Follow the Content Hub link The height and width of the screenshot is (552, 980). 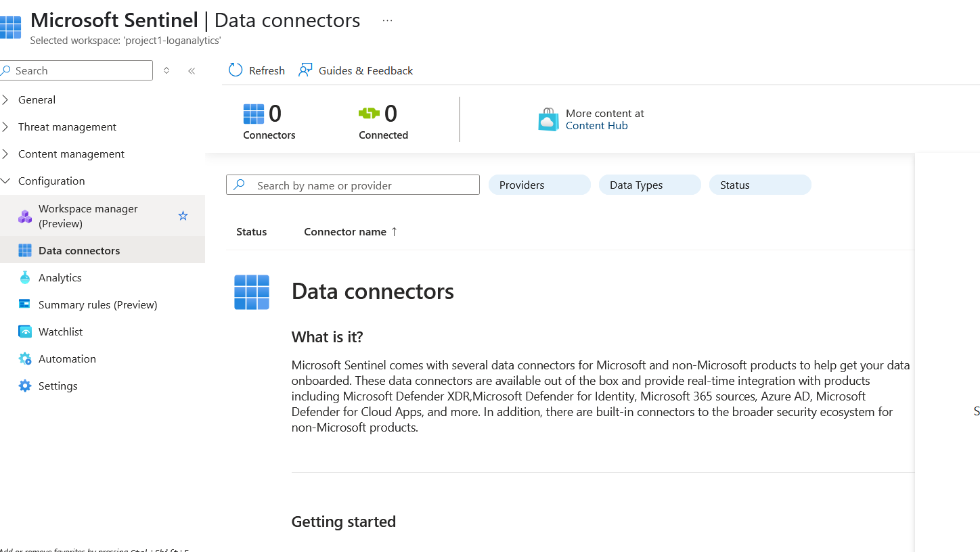597,126
